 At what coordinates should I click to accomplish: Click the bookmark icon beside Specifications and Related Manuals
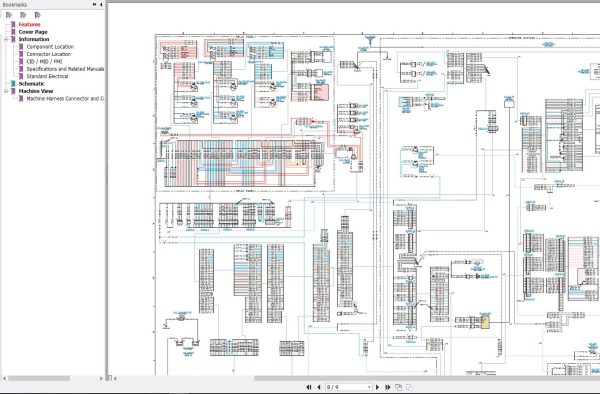21,69
